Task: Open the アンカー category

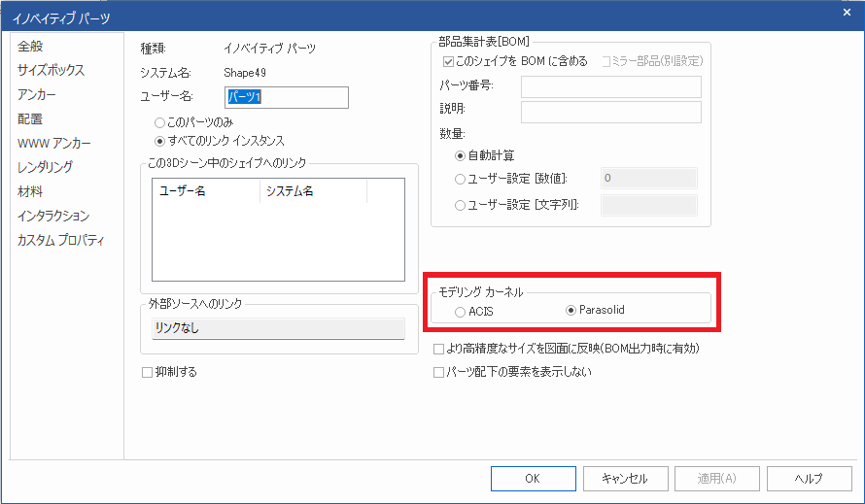Action: pos(36,95)
